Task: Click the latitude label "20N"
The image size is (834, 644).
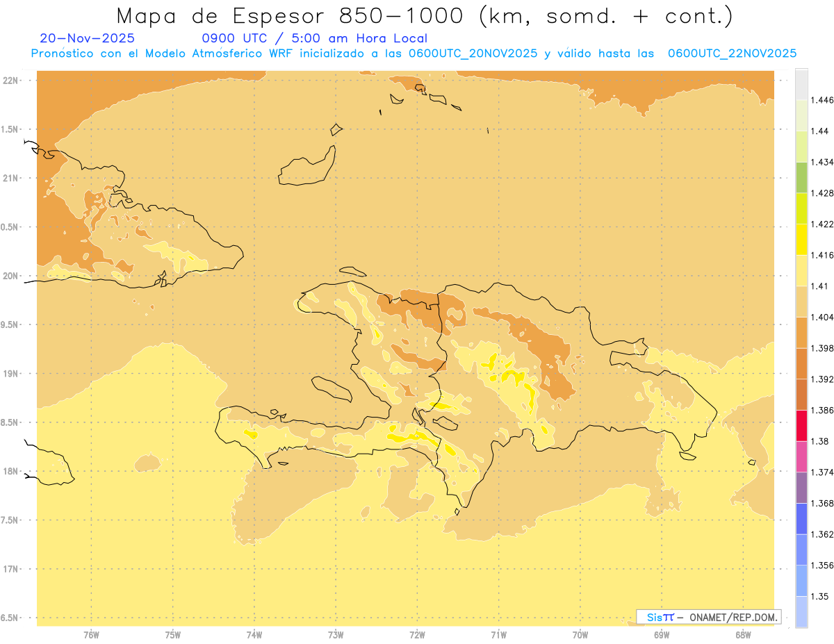Action: [x=10, y=276]
